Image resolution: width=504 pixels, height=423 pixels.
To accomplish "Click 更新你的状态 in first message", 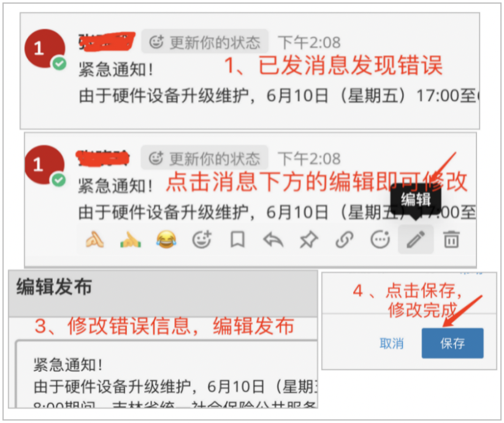I will click(205, 42).
